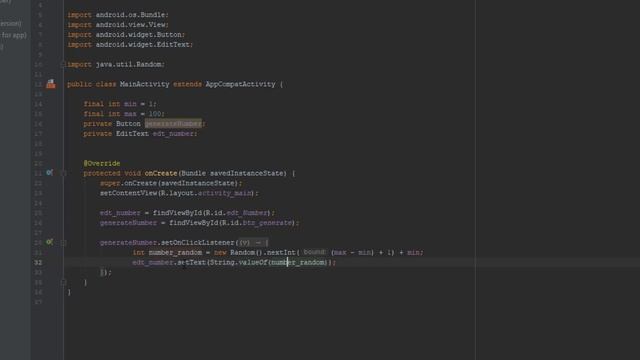Viewport: 640px width, 360px height.
Task: Click the "bound:" parameter hint
Action: tap(314, 252)
